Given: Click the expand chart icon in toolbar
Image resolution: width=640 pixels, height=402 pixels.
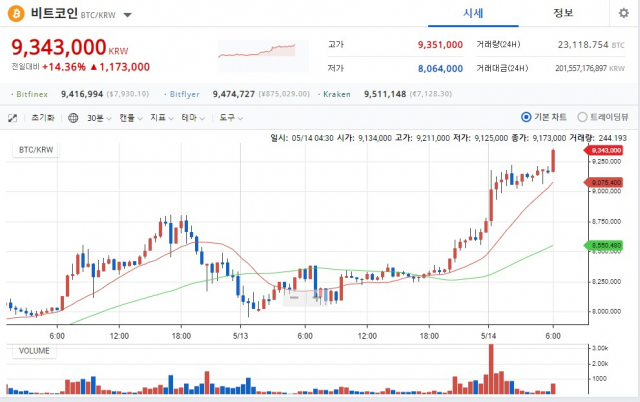Looking at the screenshot, I should [x=12, y=117].
